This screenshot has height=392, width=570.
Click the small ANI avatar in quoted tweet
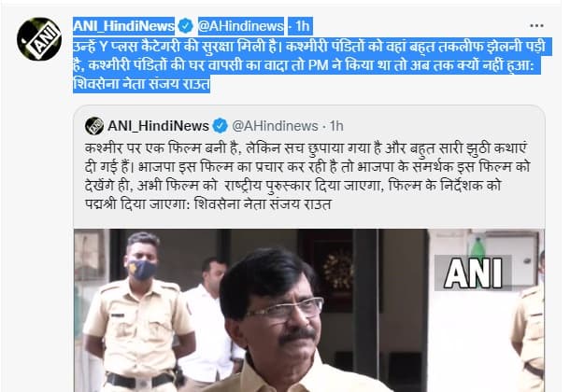click(x=94, y=126)
